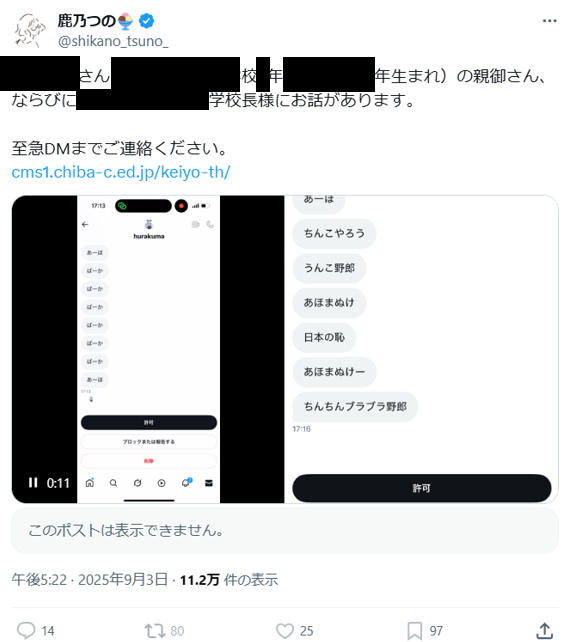The width and height of the screenshot is (570, 642).
Task: Open the cms1.chiba-c.ed.jp link
Action: [x=121, y=172]
